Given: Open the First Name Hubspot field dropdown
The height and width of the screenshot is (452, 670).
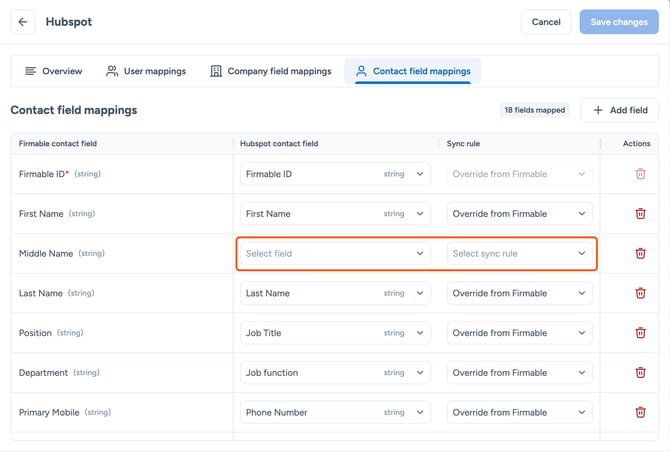Looking at the screenshot, I should pyautogui.click(x=335, y=214).
